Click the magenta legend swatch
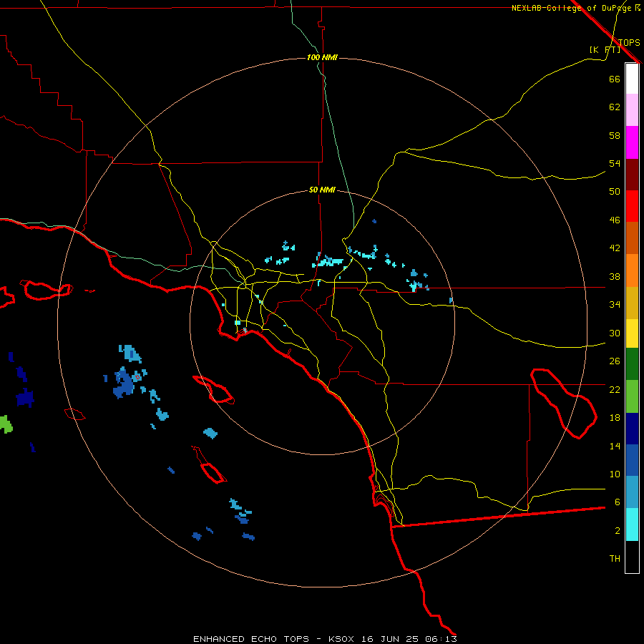 click(632, 142)
